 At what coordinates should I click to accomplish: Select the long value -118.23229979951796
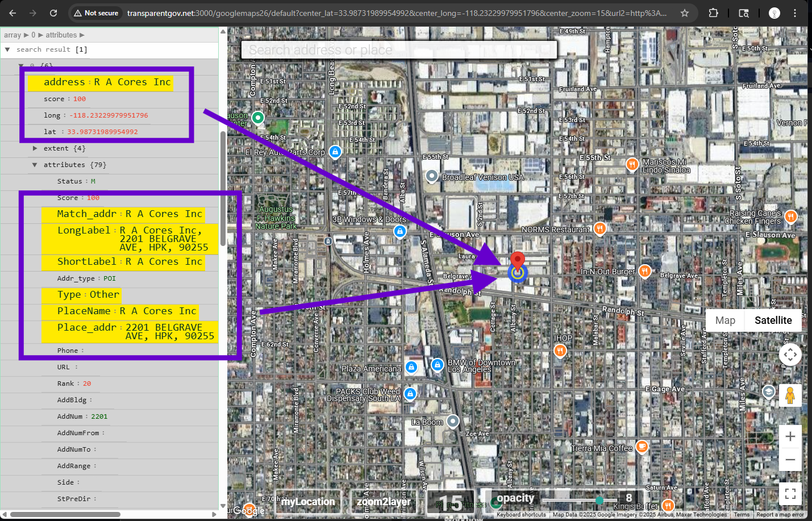109,115
